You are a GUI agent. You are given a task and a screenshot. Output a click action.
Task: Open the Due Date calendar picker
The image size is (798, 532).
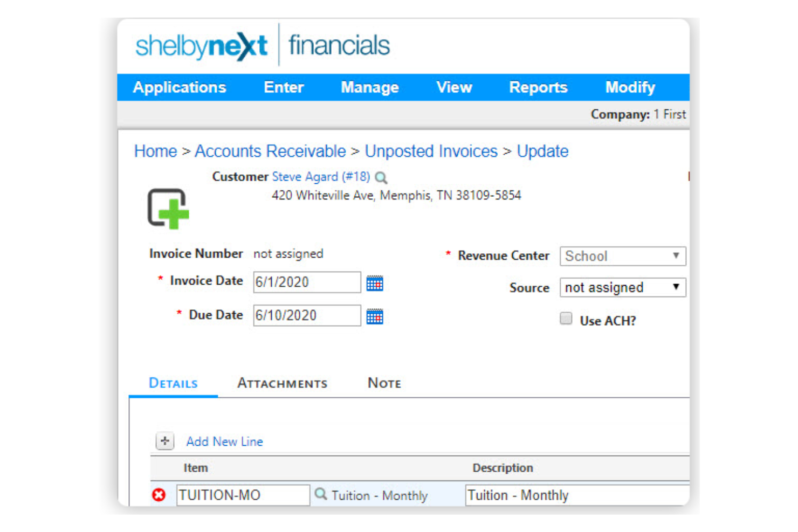(x=375, y=316)
